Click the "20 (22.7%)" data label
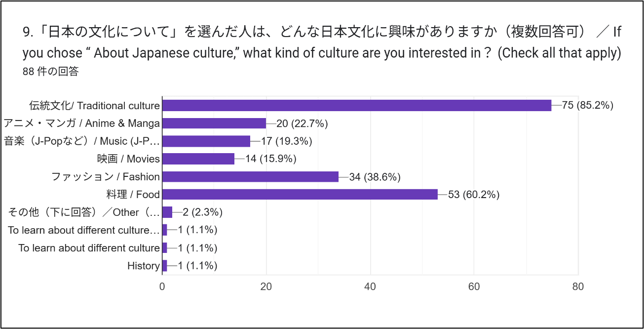The image size is (644, 329). pos(302,123)
